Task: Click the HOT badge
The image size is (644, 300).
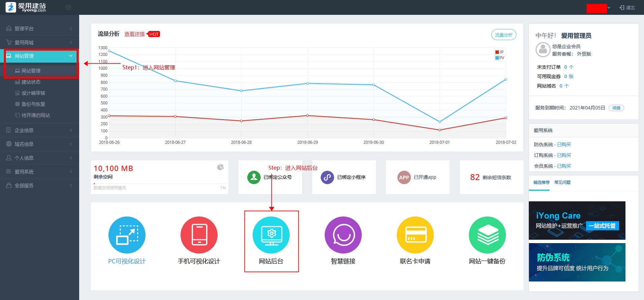Action: pos(154,34)
